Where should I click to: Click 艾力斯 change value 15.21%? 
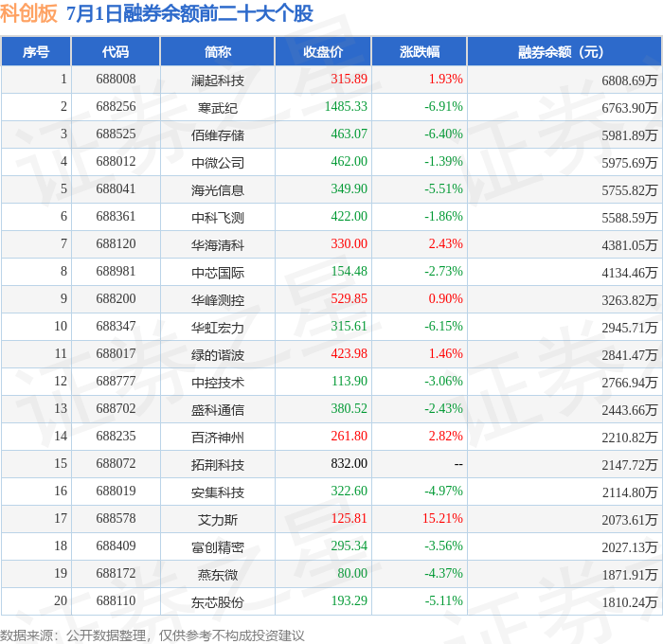442,518
